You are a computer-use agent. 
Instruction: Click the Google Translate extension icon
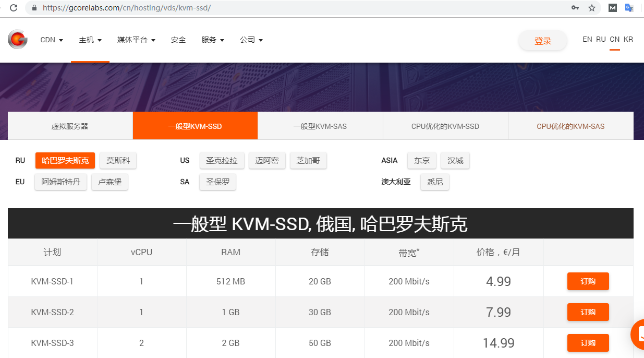(x=629, y=8)
